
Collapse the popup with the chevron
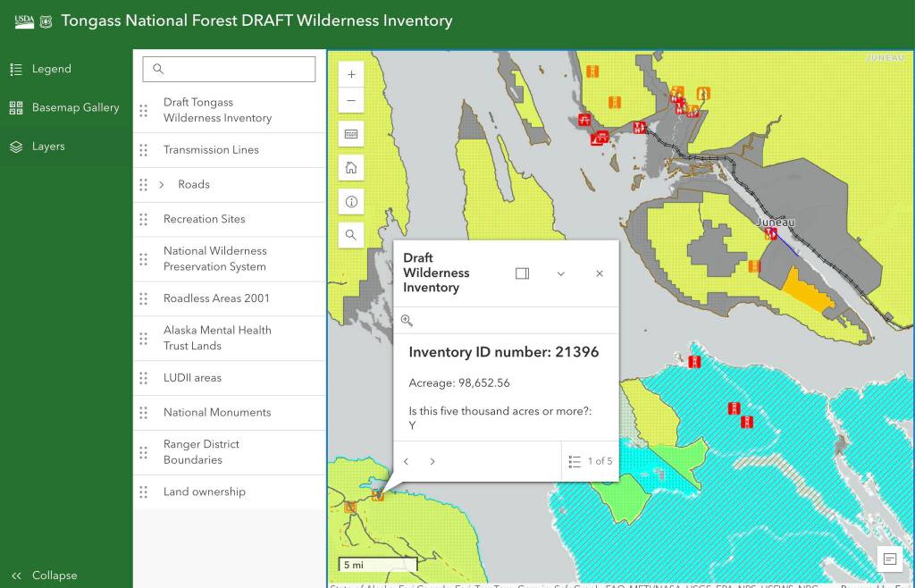(561, 273)
